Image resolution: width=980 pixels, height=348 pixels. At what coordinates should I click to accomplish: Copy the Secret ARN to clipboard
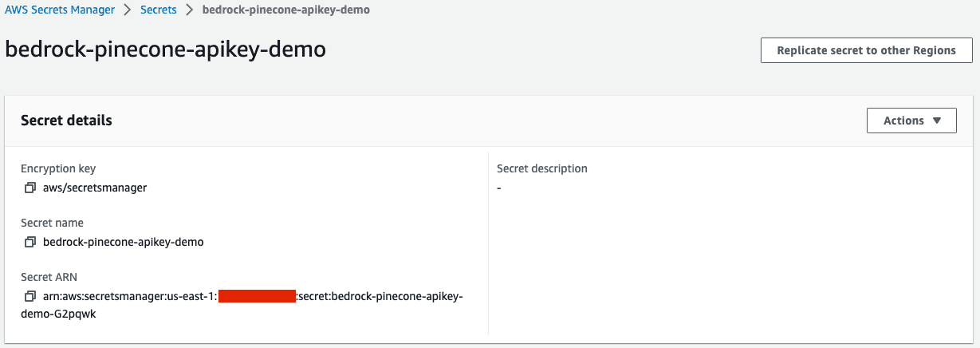(x=30, y=296)
